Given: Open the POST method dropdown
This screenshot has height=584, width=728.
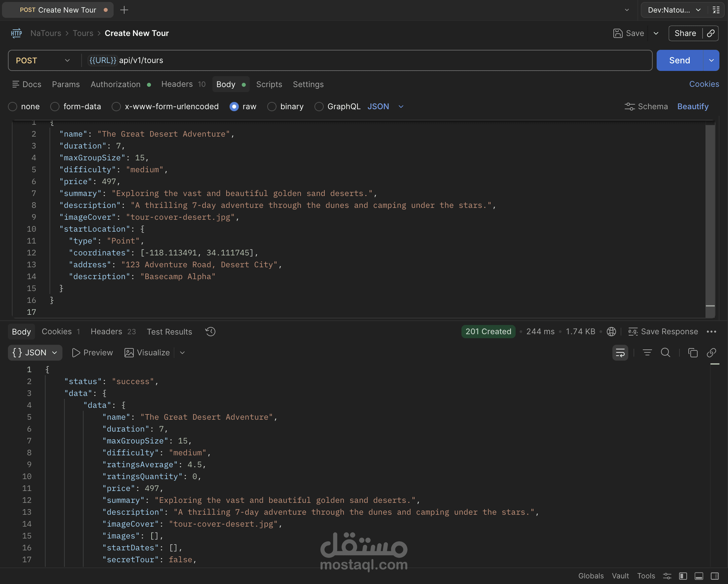Looking at the screenshot, I should 43,60.
